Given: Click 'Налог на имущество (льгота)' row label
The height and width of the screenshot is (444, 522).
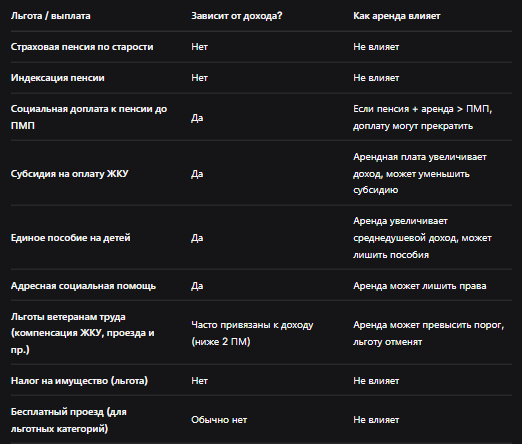Looking at the screenshot, I should (x=79, y=381).
